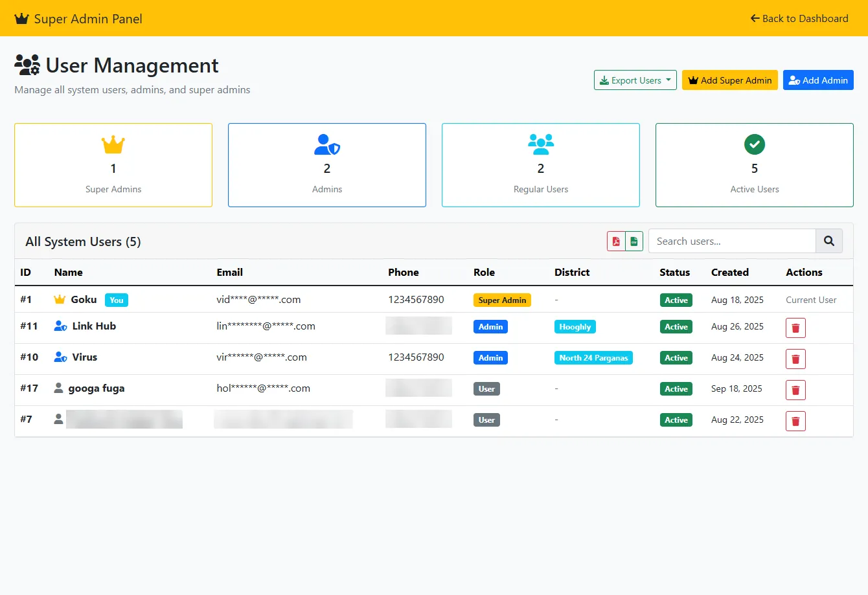
Task: Click the Name column header
Action: click(69, 273)
